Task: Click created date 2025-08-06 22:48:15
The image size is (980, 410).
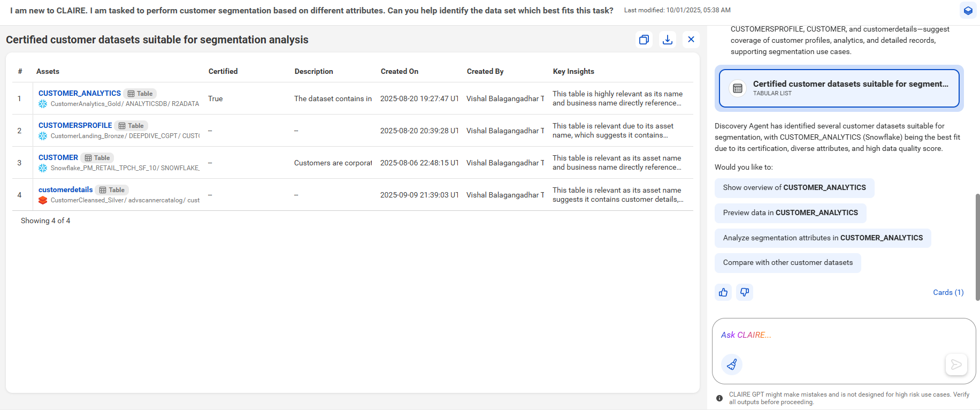Action: coord(419,163)
